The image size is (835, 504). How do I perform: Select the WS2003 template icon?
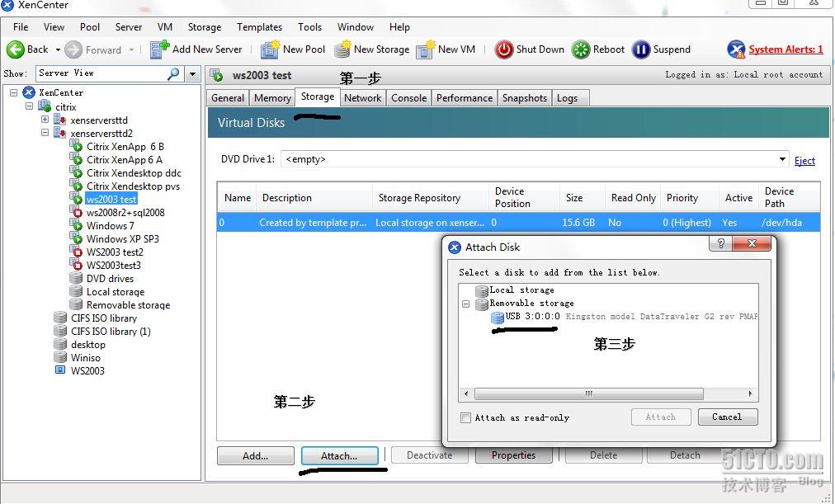[60, 370]
